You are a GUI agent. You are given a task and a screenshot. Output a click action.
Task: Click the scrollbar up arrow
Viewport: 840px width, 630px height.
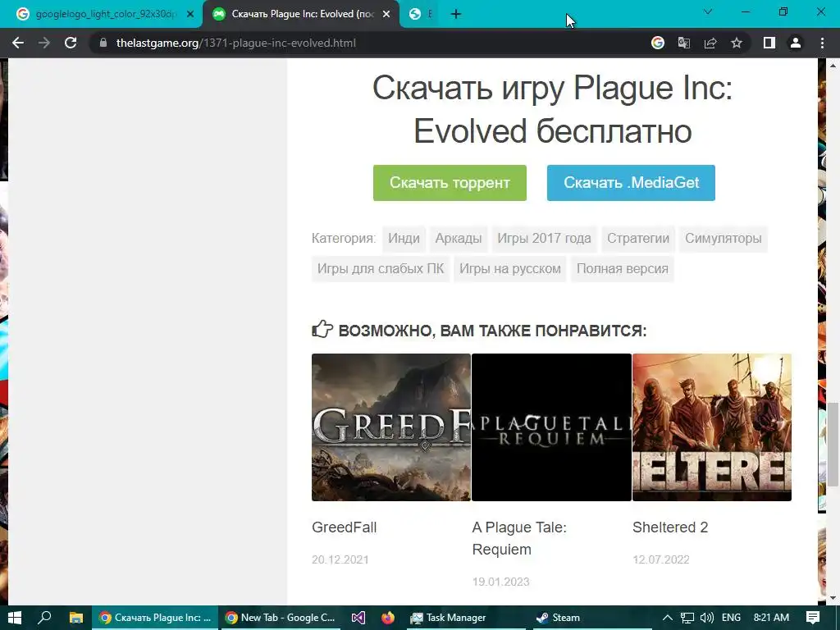832,66
